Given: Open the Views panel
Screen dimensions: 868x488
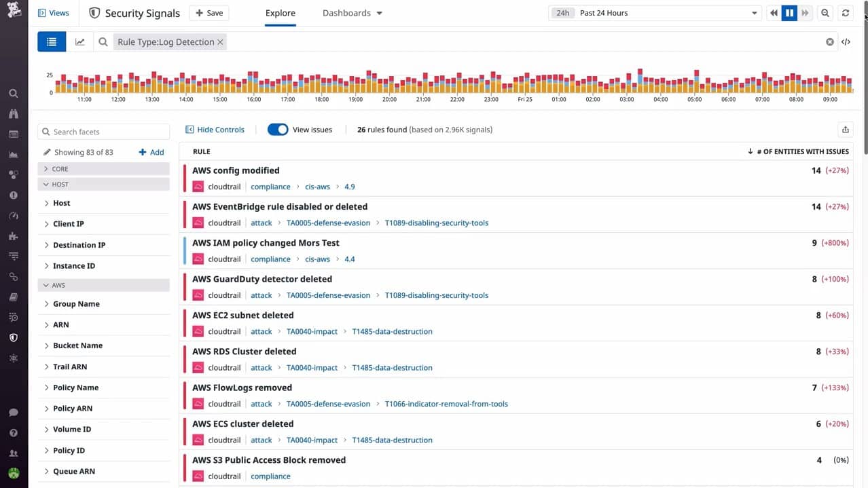Looking at the screenshot, I should [x=54, y=13].
